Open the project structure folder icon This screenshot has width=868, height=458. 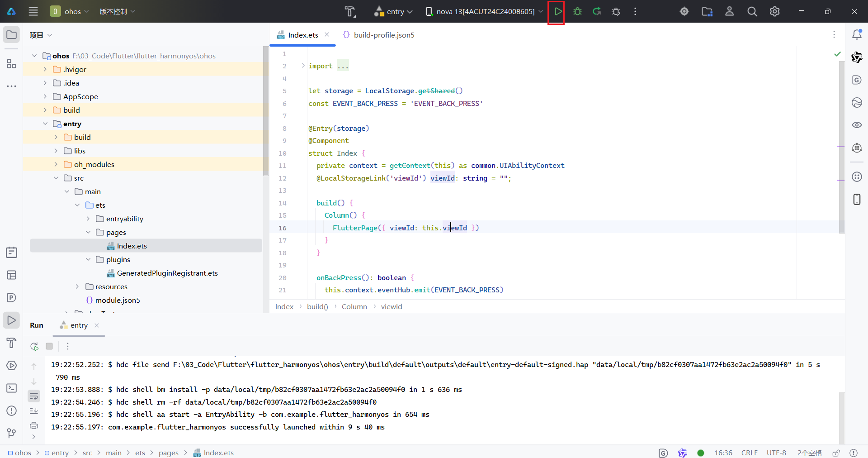707,11
